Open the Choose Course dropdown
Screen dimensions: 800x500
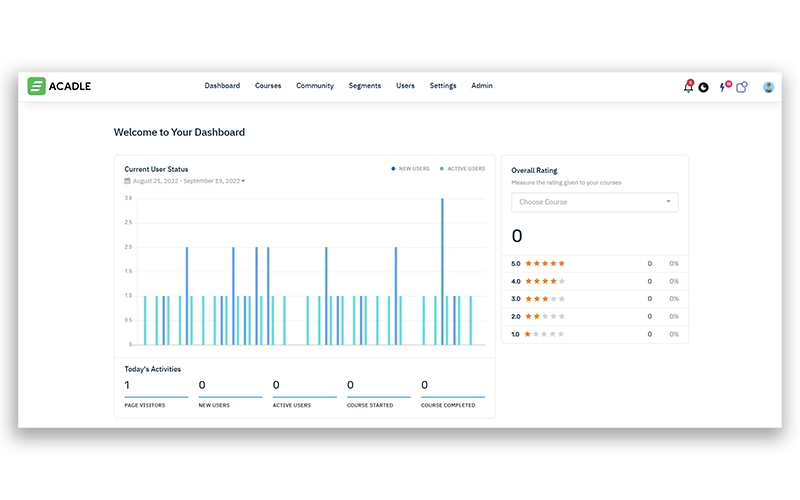coord(595,202)
